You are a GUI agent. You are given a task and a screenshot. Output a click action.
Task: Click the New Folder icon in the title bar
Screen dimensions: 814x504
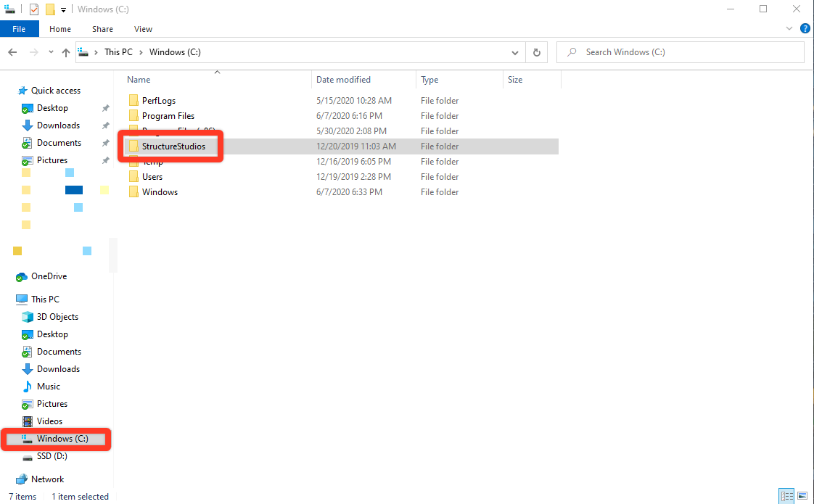coord(50,9)
